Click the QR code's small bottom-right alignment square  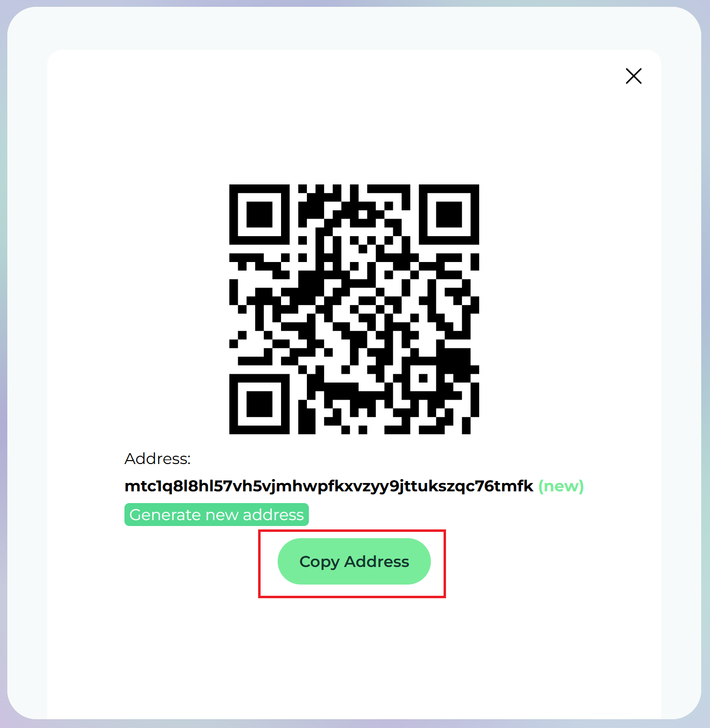tap(423, 378)
